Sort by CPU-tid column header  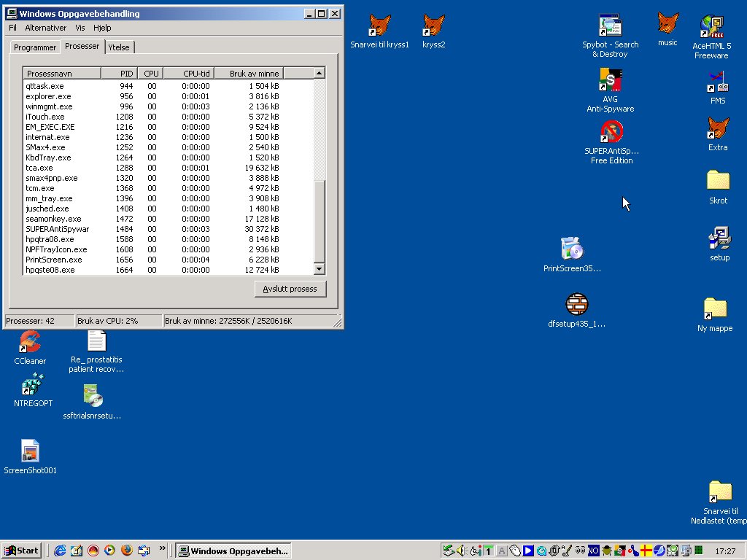189,74
